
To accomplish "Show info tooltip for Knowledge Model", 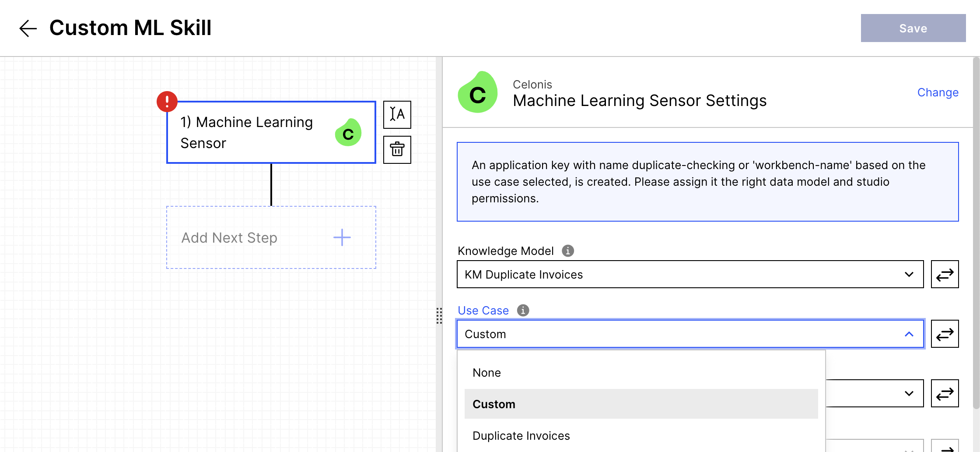I will point(568,251).
